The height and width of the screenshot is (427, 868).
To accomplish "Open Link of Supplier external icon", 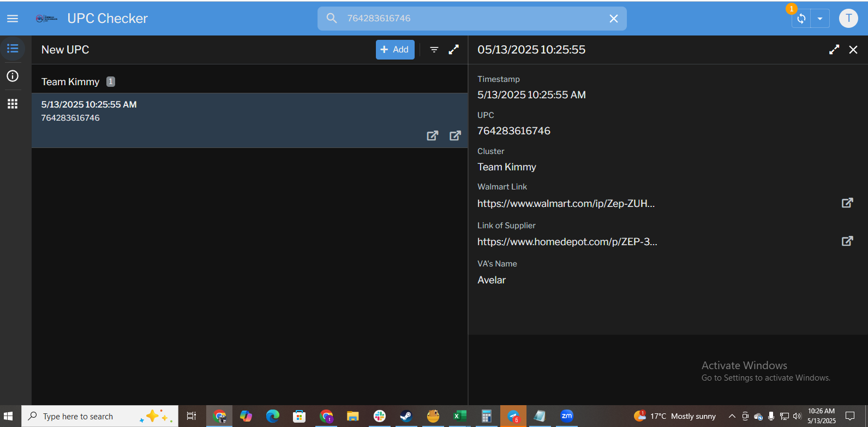I will click(847, 241).
